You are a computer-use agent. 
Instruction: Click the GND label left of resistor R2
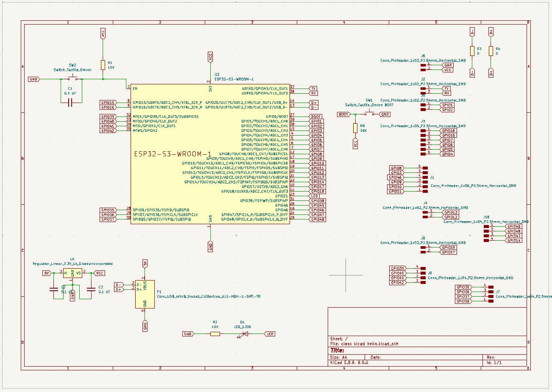click(188, 334)
